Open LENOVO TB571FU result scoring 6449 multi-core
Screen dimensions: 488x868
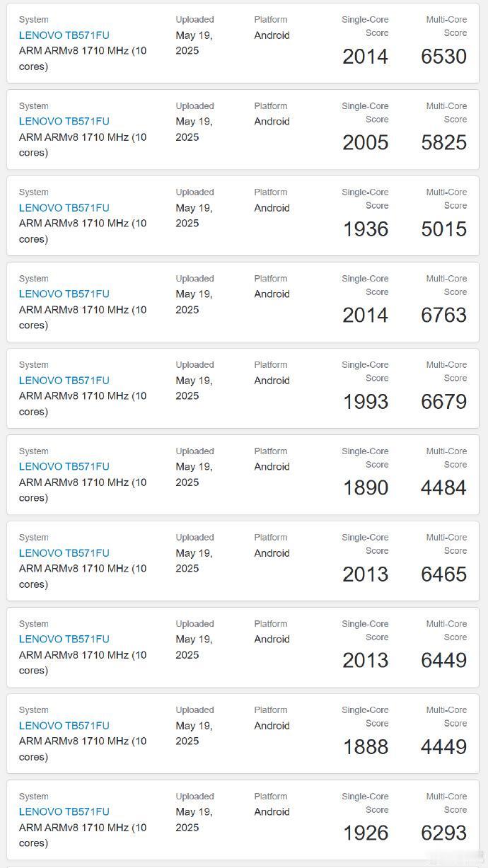64,640
